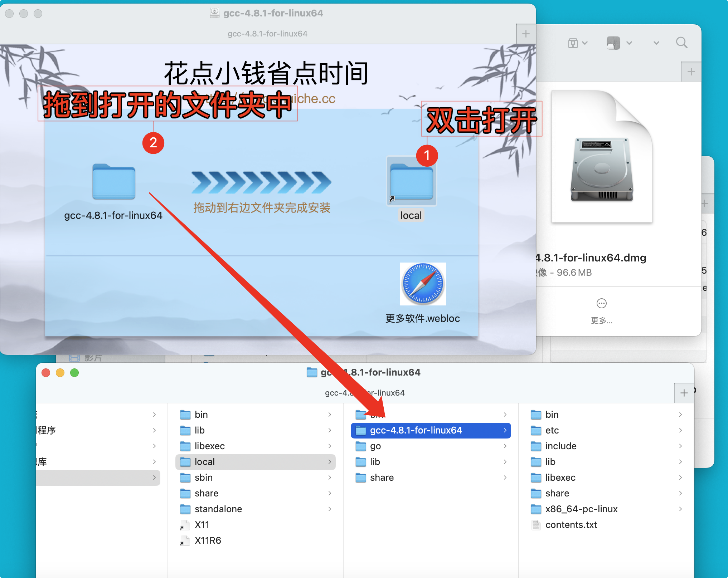
Task: Select the local folder in column view
Action: [x=204, y=462]
